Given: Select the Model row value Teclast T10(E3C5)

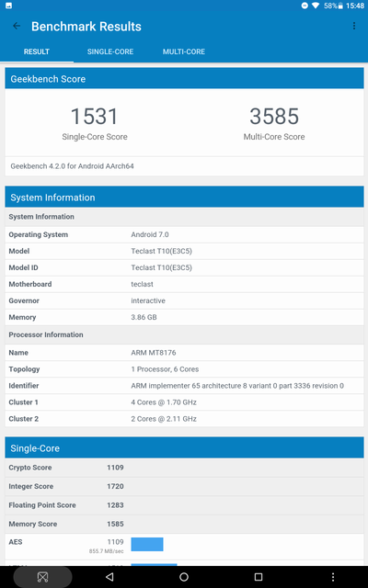Looking at the screenshot, I should (162, 251).
